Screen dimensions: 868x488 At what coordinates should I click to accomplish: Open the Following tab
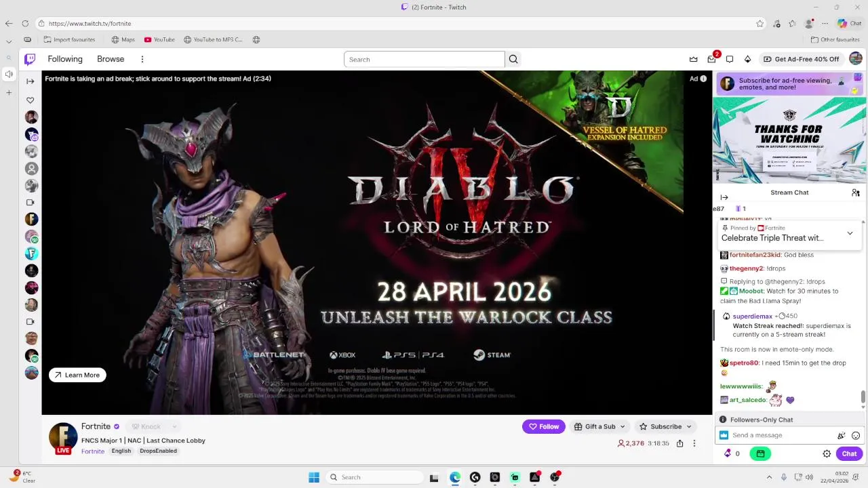[x=65, y=59]
